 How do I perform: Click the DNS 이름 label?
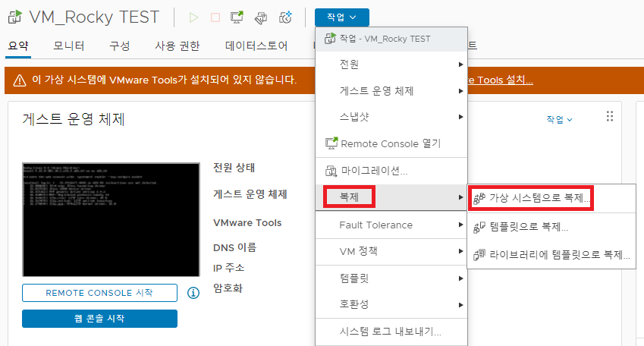[234, 247]
